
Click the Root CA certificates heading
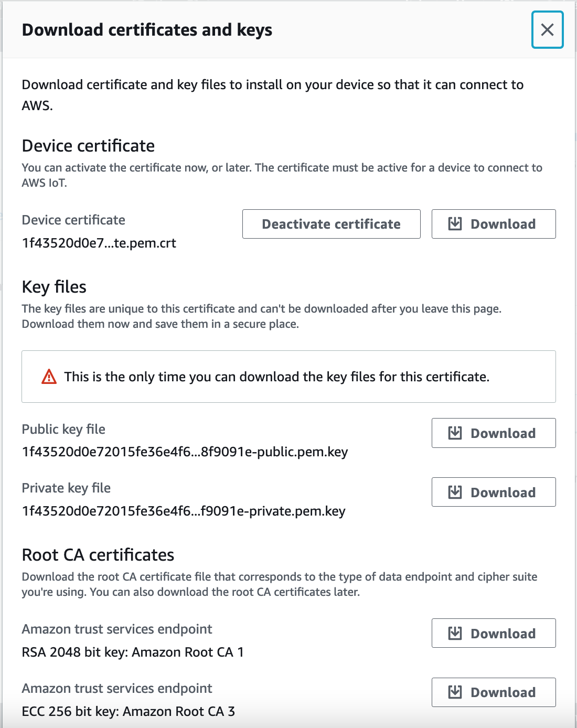coord(98,555)
